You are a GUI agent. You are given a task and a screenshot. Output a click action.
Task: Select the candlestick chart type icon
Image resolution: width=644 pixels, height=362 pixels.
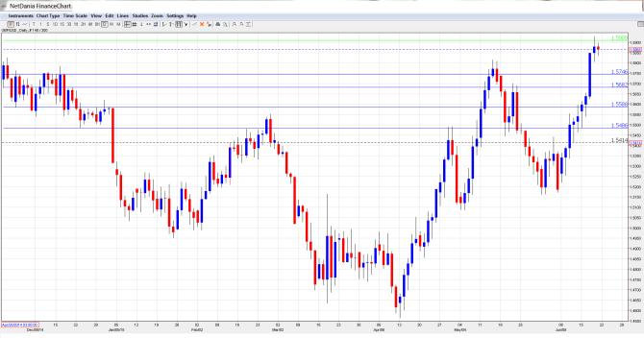(11, 25)
